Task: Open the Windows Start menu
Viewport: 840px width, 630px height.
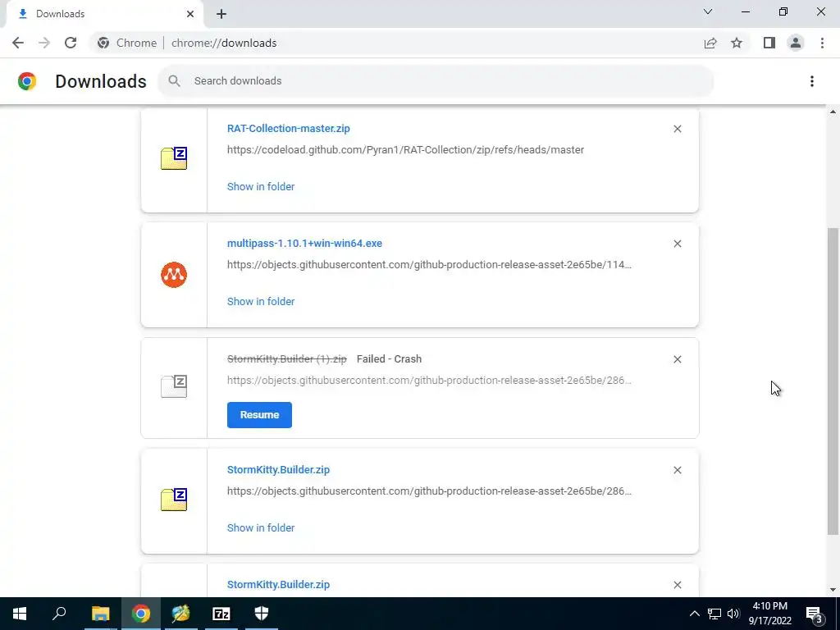Action: point(20,614)
